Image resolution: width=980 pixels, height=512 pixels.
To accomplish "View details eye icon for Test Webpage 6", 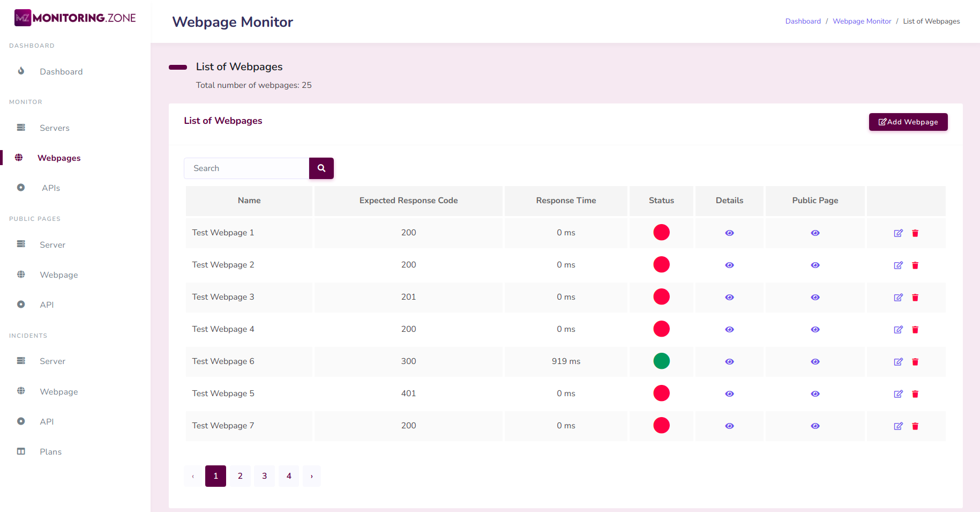I will [x=729, y=362].
